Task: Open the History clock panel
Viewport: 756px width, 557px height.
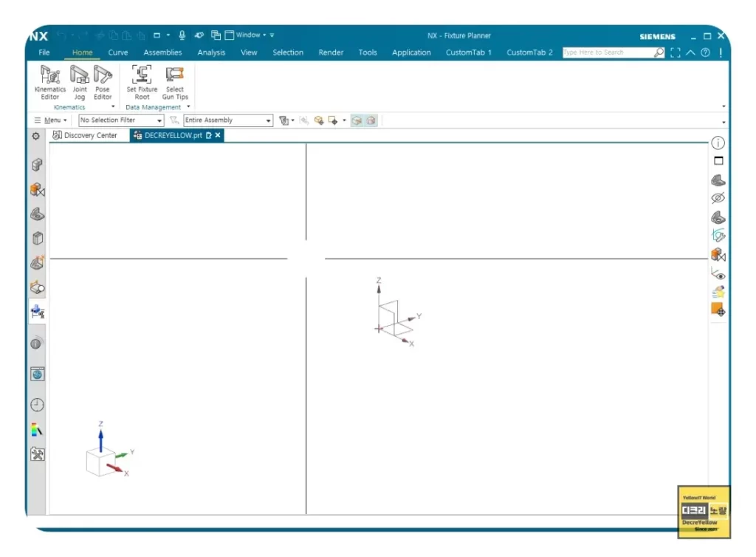Action: (x=37, y=405)
